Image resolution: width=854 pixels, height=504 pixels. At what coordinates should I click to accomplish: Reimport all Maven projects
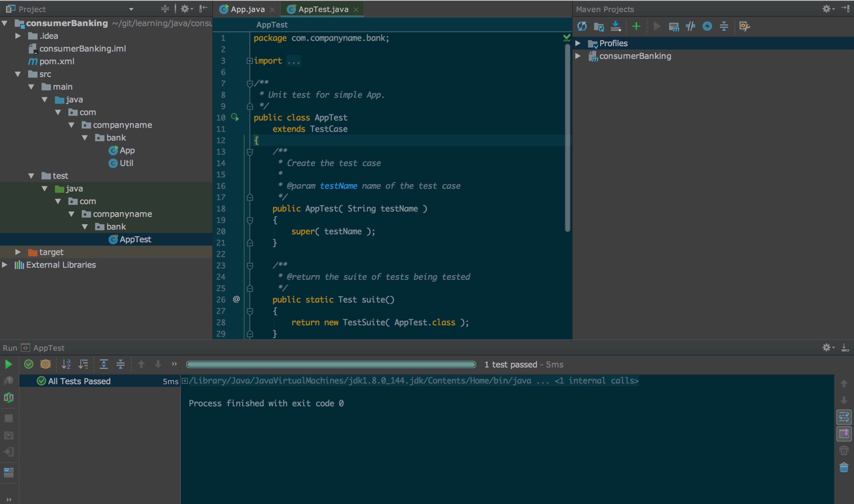point(582,26)
